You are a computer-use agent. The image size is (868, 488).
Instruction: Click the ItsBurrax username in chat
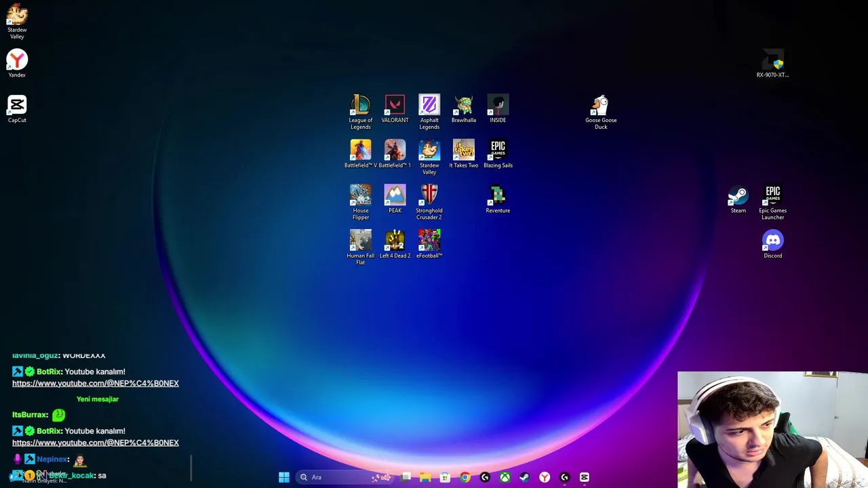[30, 415]
